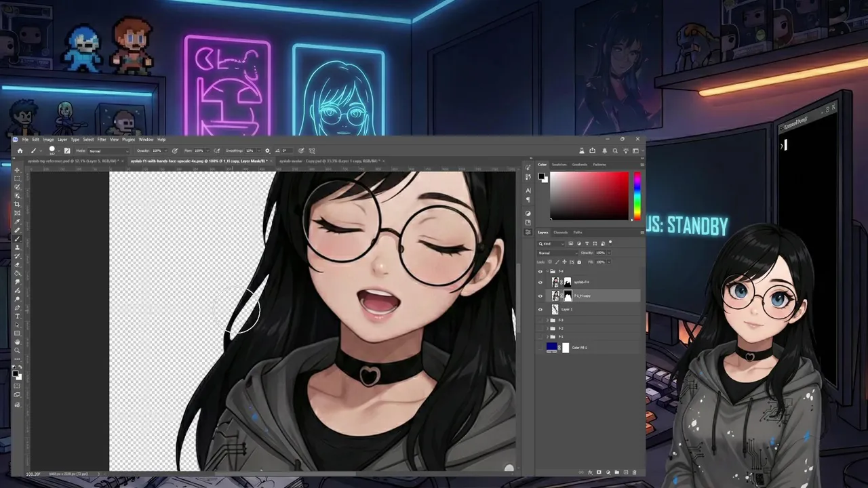
Task: Select the Eraser tool
Action: 18,265
